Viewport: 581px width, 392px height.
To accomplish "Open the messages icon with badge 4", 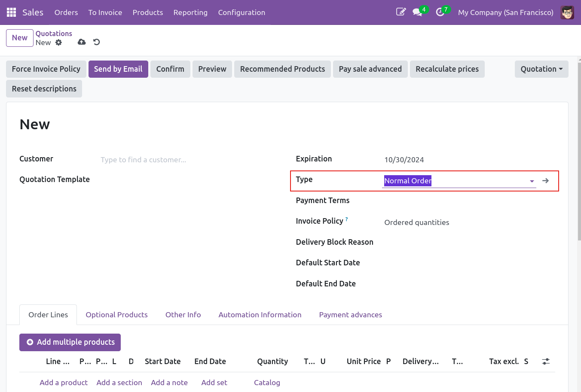I will pos(417,12).
